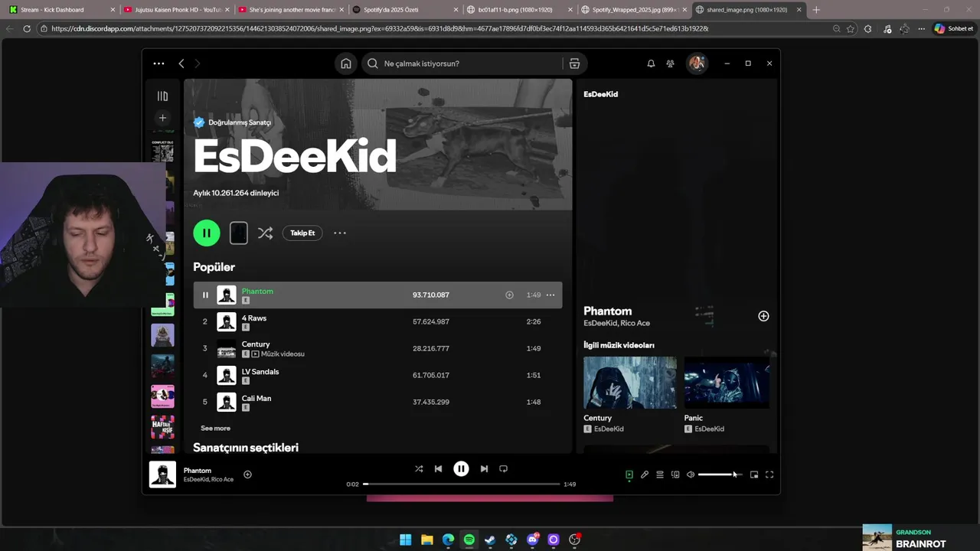Viewport: 980px width, 551px height.
Task: Open Connect to a device
Action: coord(675,474)
